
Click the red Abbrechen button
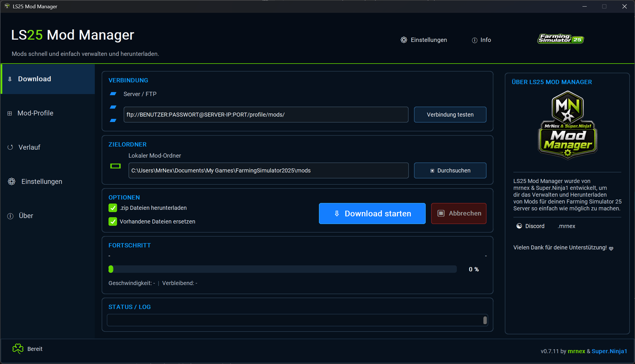click(x=459, y=213)
